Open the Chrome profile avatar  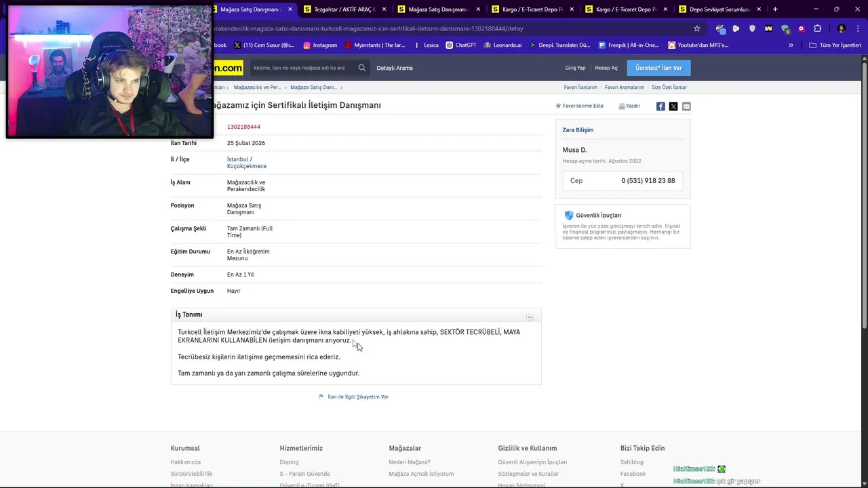pos(842,28)
